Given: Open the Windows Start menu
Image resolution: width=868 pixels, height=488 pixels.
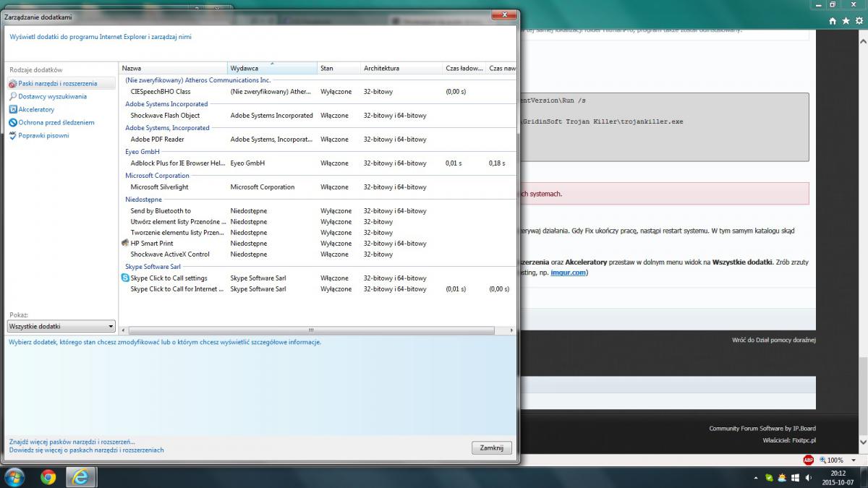Looking at the screenshot, I should [x=14, y=477].
